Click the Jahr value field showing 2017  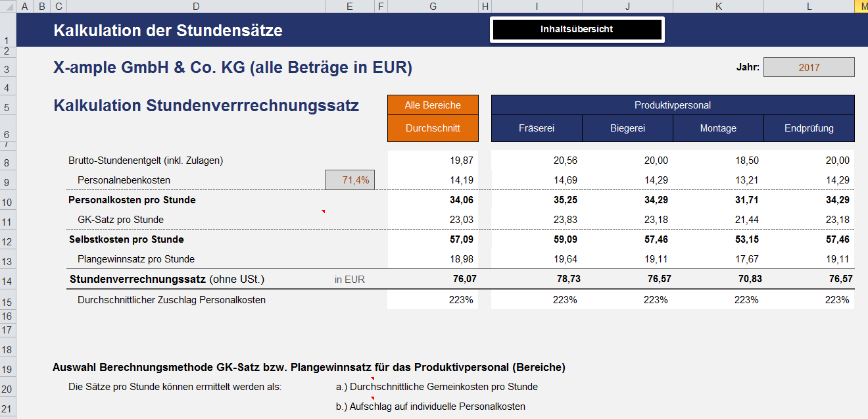pyautogui.click(x=809, y=66)
